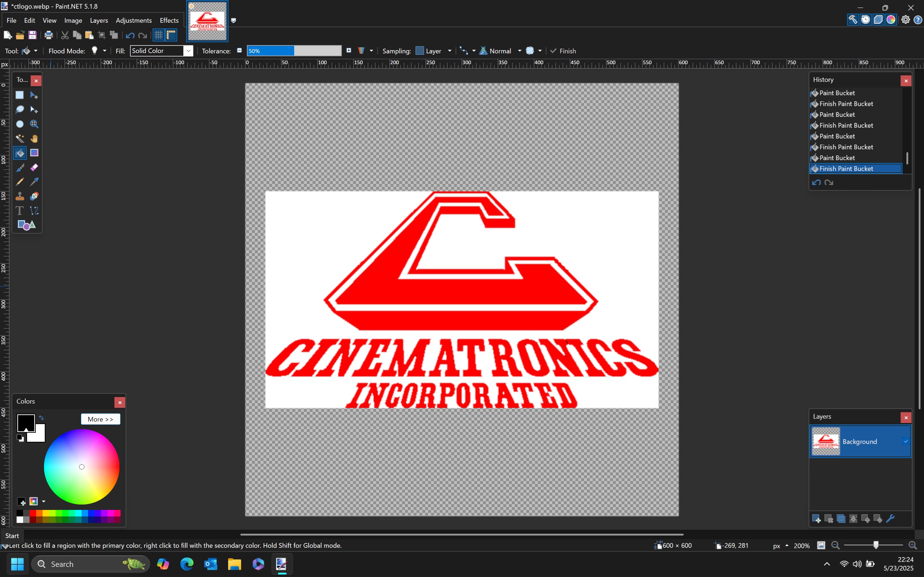Viewport: 924px width, 577px height.
Task: Click the Finish button
Action: click(x=563, y=51)
